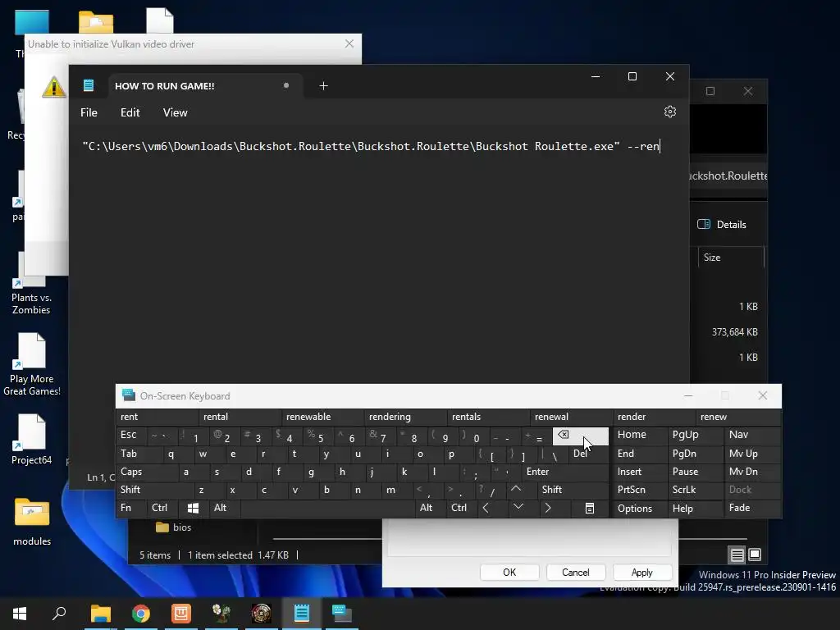Open the Edit menu in Notepad
840x630 pixels.
130,112
